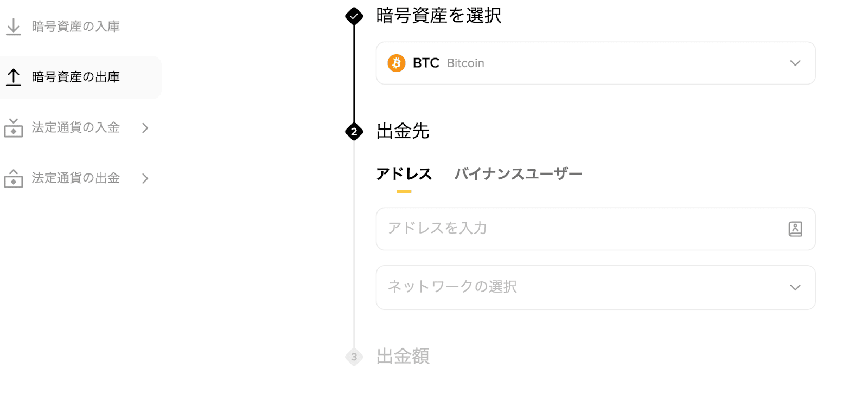Click the crypto deposit download icon
Image resolution: width=868 pixels, height=420 pixels.
click(x=13, y=25)
